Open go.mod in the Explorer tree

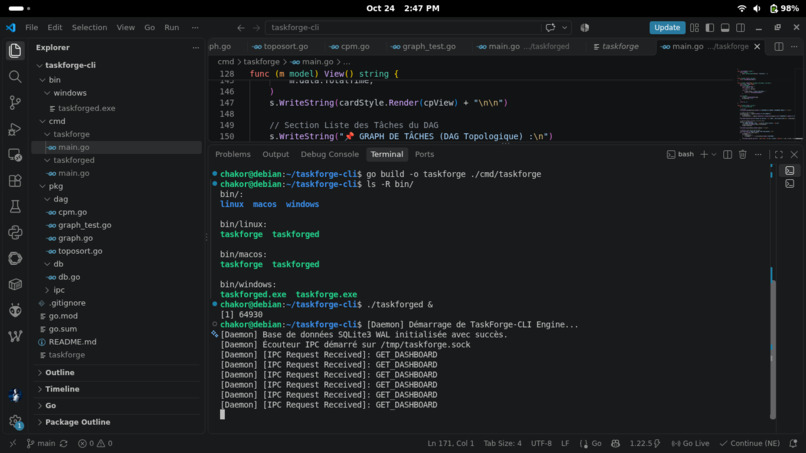point(63,316)
